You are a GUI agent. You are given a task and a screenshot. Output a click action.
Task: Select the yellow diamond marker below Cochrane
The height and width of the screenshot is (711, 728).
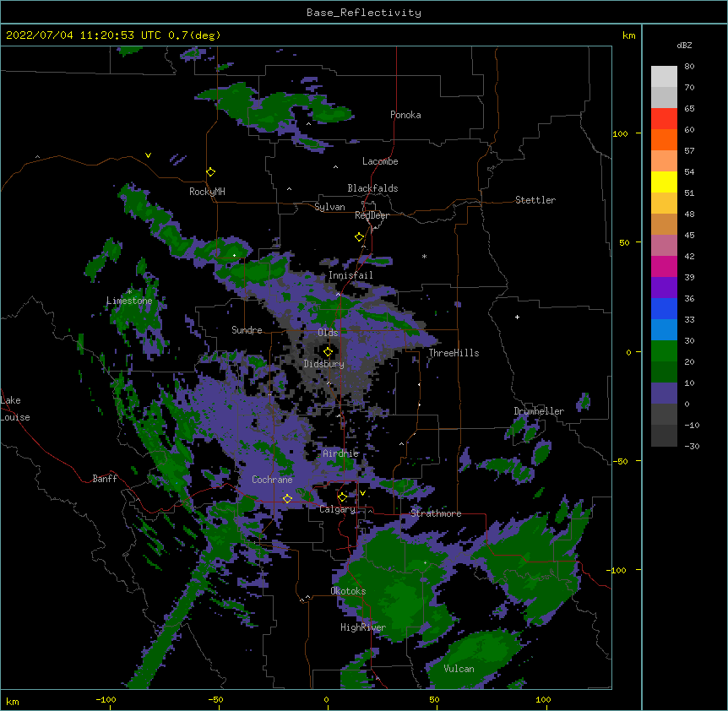(x=287, y=498)
